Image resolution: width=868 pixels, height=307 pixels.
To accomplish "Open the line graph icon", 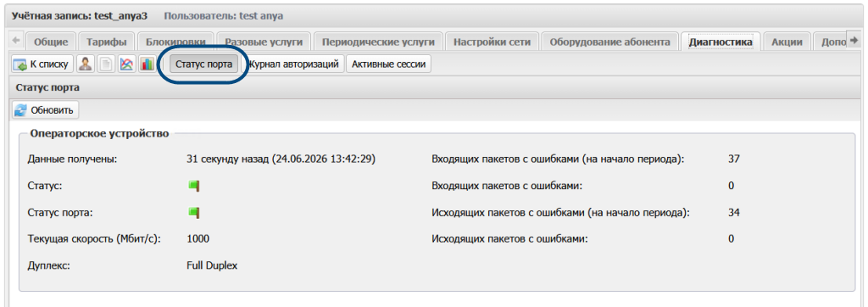I will pos(127,64).
